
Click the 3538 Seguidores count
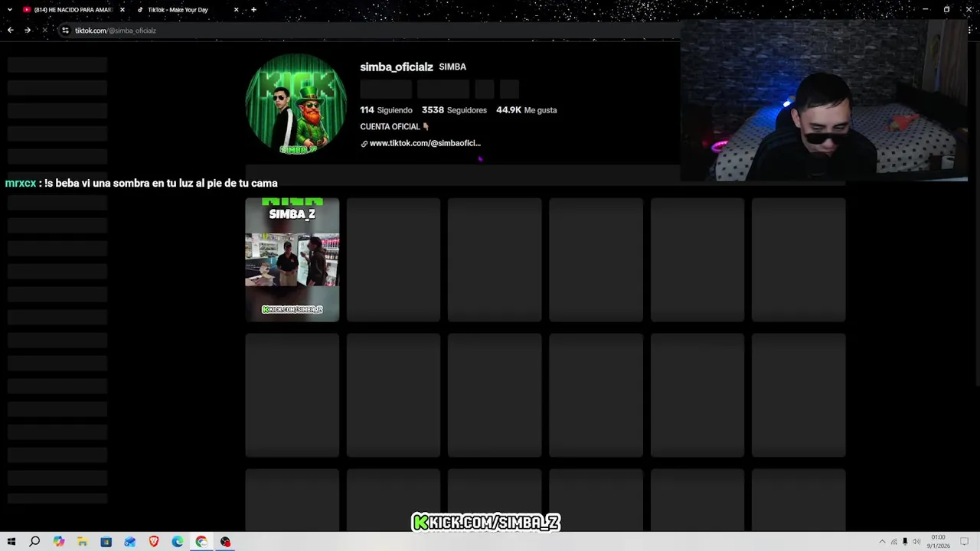[454, 110]
